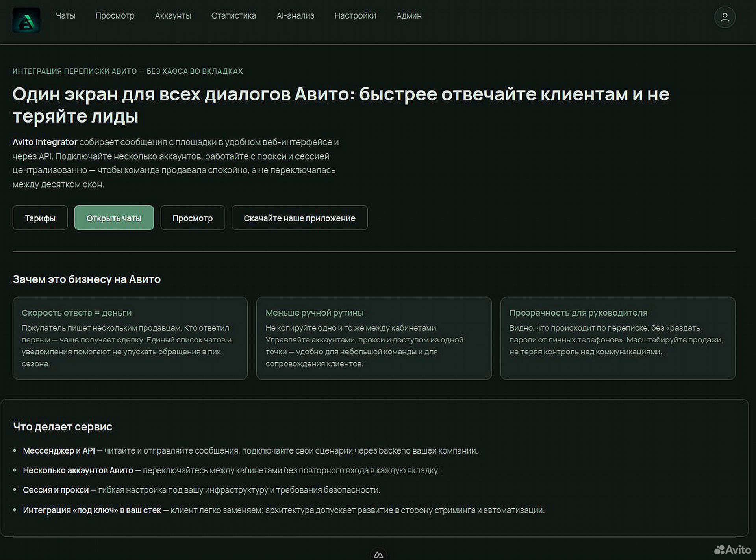Screen dimensions: 756x560
Task: Select the Скорость ответа = деньги card
Action: point(130,338)
